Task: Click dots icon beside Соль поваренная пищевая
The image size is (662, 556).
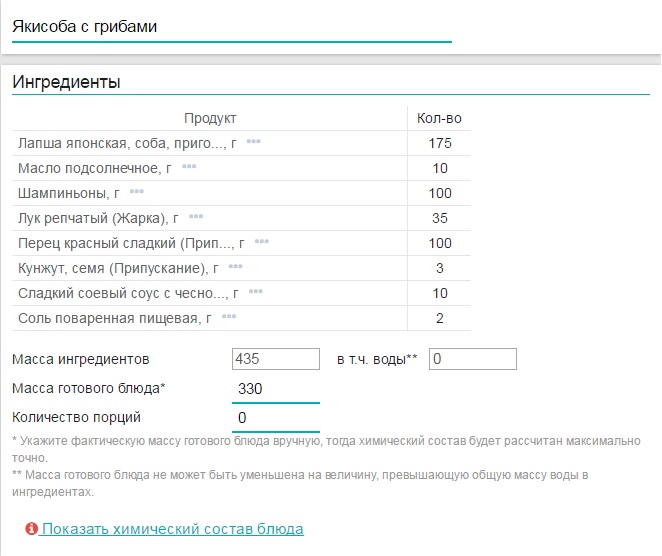Action: (229, 318)
